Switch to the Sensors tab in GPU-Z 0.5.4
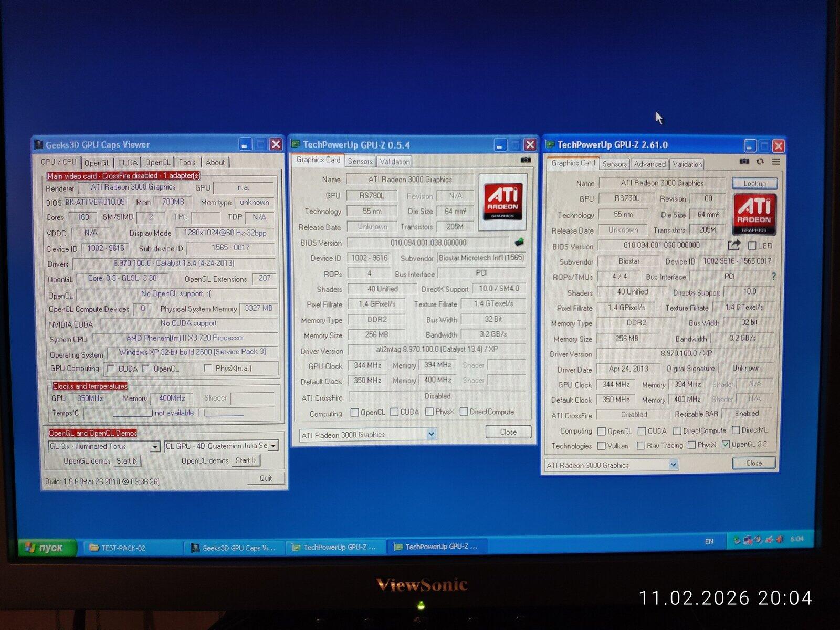 [x=360, y=162]
